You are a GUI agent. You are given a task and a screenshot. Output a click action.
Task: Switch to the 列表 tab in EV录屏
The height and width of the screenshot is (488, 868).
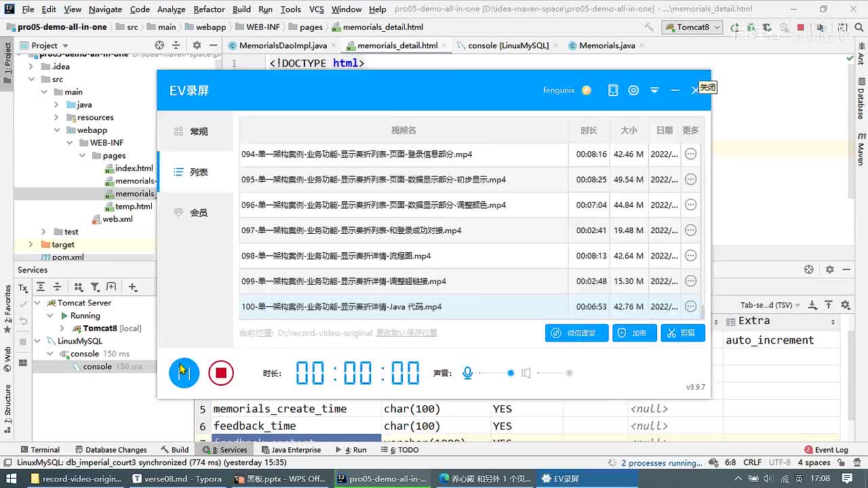pyautogui.click(x=195, y=172)
